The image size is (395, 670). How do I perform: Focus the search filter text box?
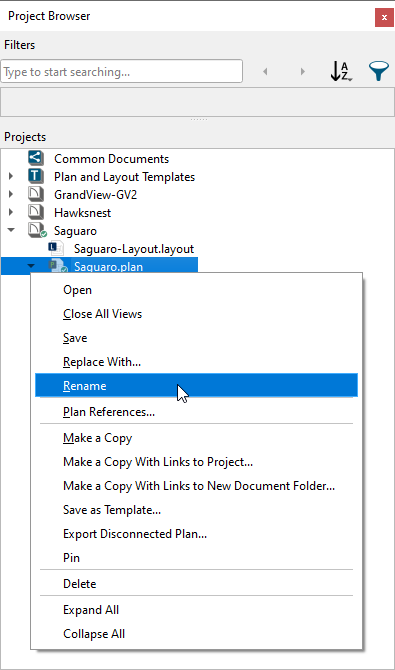tap(121, 71)
